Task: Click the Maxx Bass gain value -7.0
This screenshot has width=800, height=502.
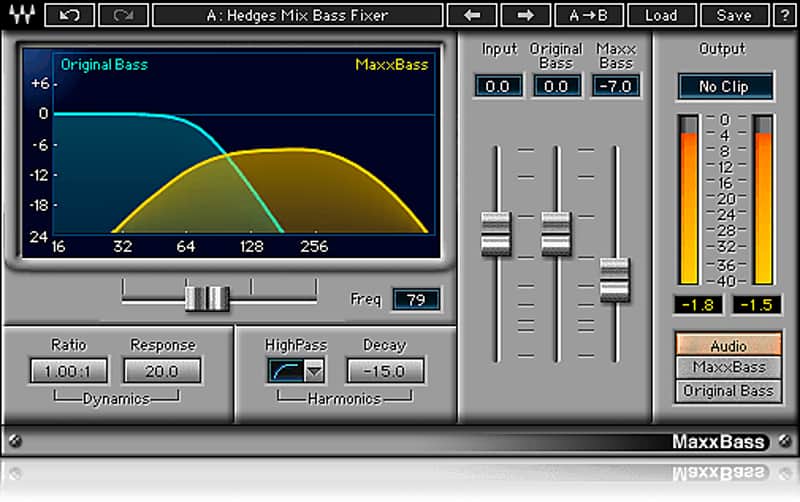Action: 616,86
